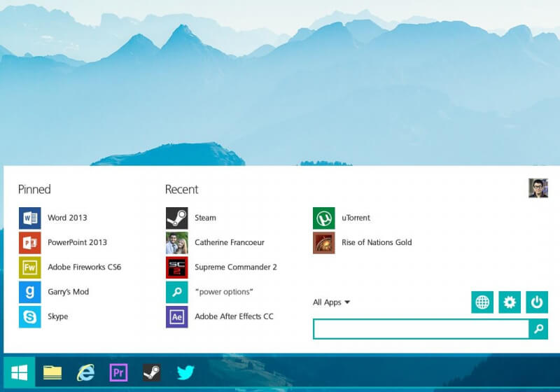The image size is (560, 392).
Task: Open the Adobe After Effects CC icon
Action: click(177, 316)
